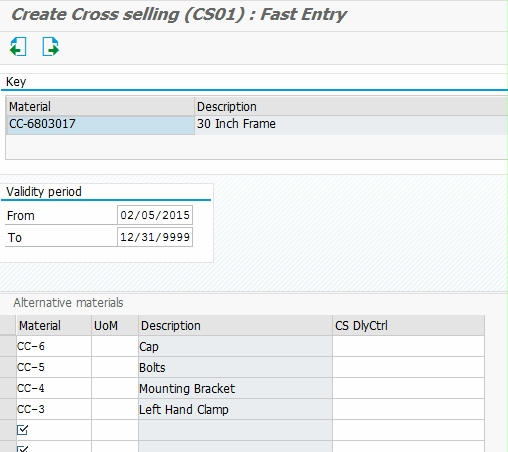Go to previous record with left-arrow page icon
This screenshot has width=508, height=452.
[x=18, y=47]
